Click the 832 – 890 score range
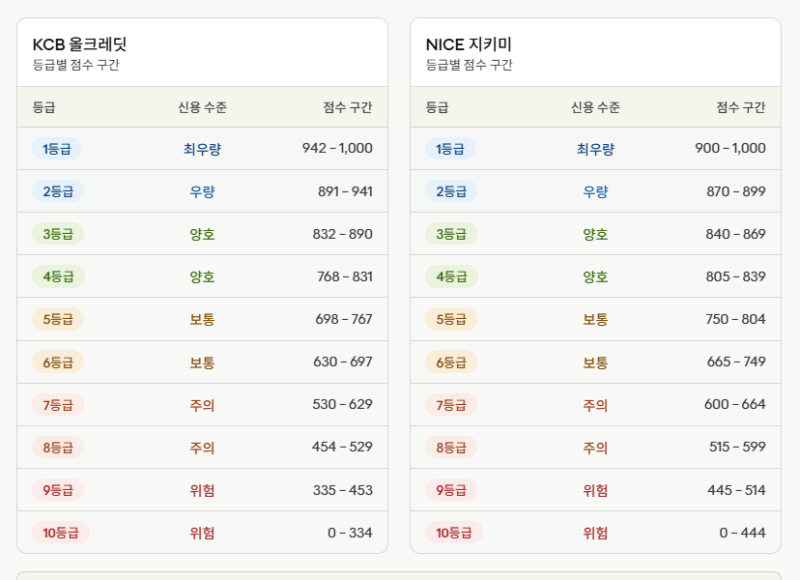The height and width of the screenshot is (580, 800). [x=343, y=234]
